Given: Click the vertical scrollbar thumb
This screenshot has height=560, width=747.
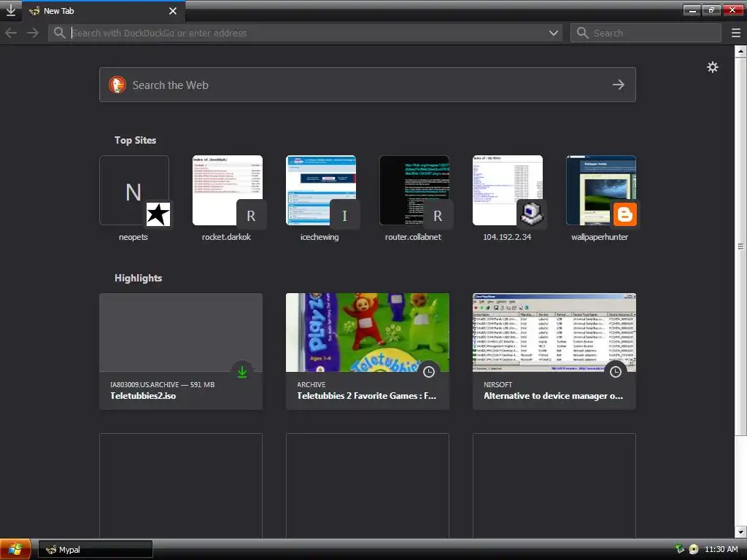Looking at the screenshot, I should tap(740, 246).
